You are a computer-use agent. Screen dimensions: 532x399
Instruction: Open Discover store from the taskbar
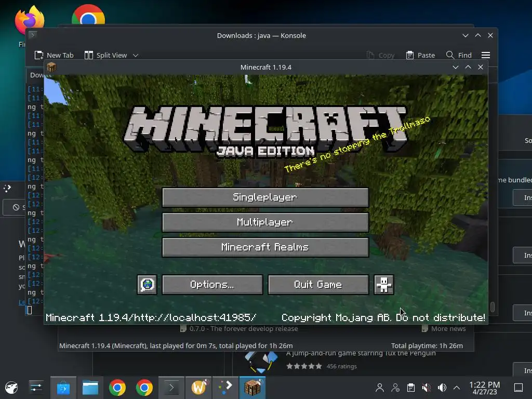[x=63, y=388]
